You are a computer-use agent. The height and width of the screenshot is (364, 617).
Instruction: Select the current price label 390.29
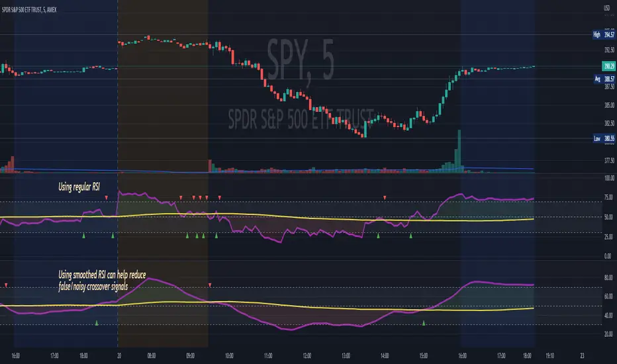[x=609, y=66]
